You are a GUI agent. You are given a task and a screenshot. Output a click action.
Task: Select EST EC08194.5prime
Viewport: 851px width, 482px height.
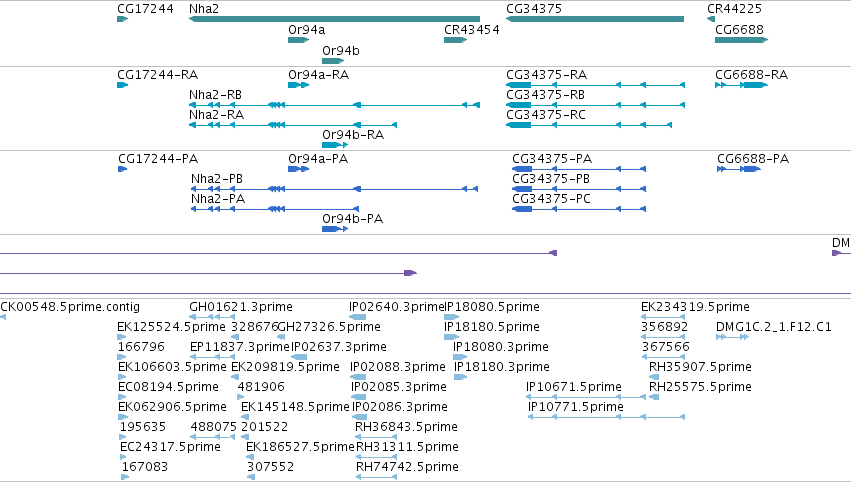point(168,388)
